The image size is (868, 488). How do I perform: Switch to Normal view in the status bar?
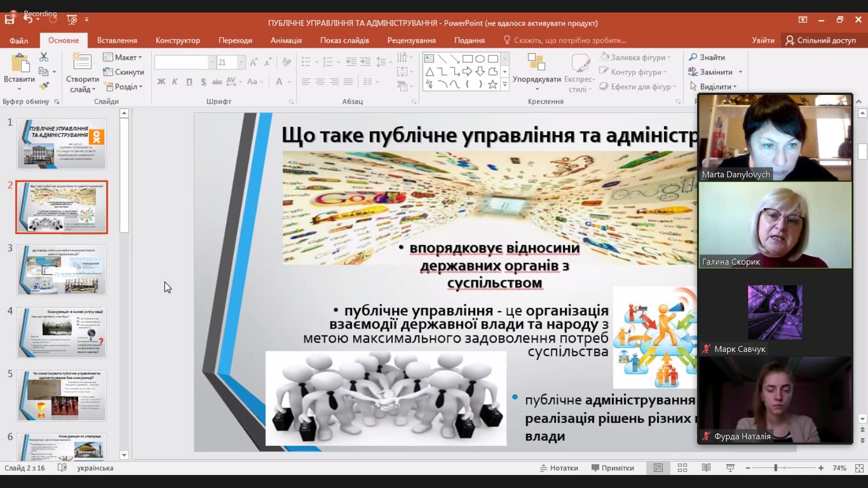click(658, 468)
